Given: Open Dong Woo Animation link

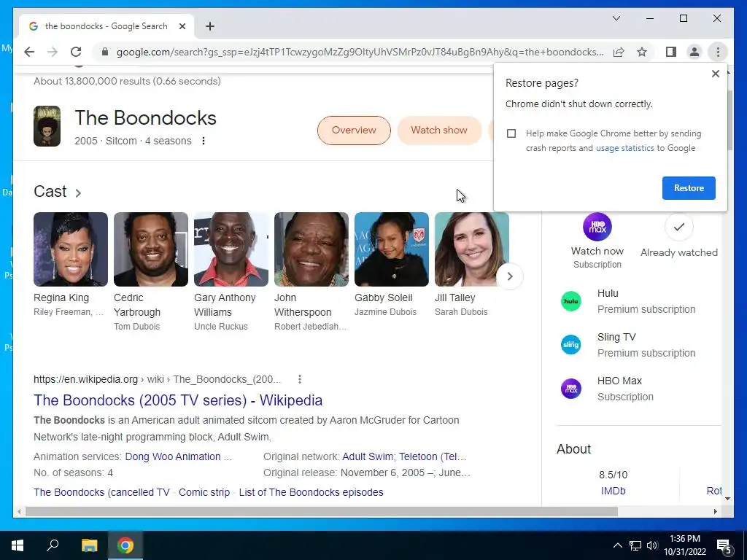Looking at the screenshot, I should point(173,456).
